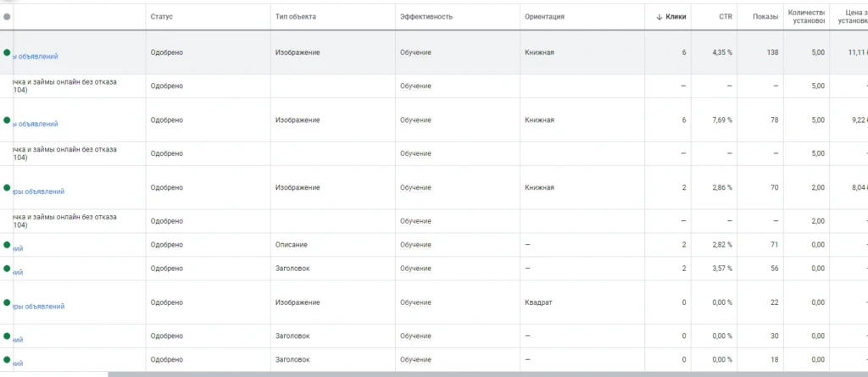The width and height of the screenshot is (868, 377).
Task: Click green dot of Заголовок row with 56 impressions
Action: [x=7, y=269]
